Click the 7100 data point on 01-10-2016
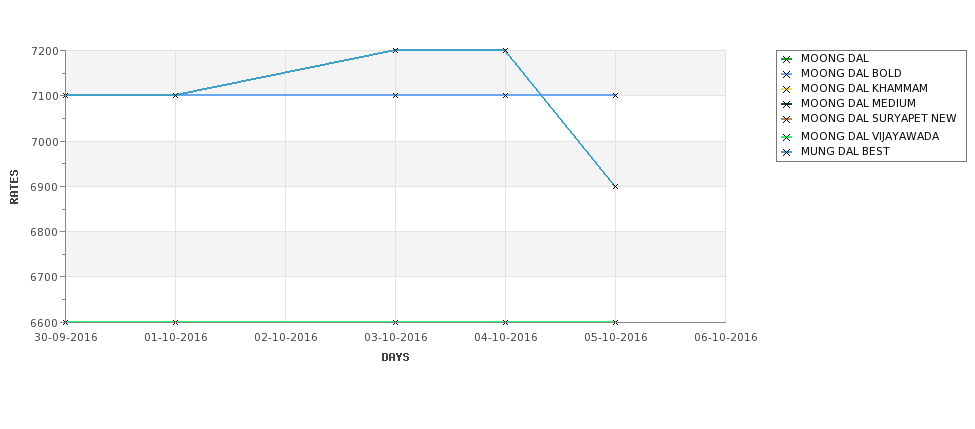The height and width of the screenshot is (429, 975). point(175,95)
